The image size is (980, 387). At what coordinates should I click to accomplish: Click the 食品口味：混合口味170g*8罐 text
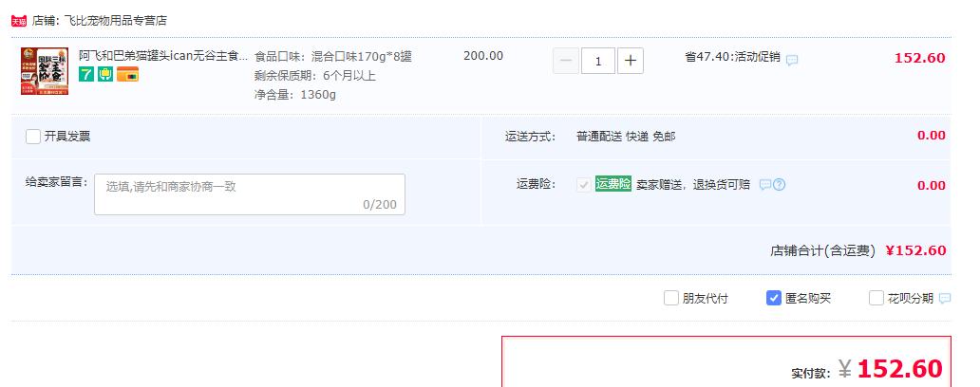click(x=333, y=57)
